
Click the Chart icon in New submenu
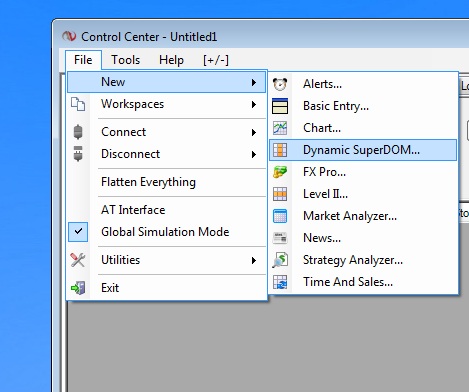(280, 128)
